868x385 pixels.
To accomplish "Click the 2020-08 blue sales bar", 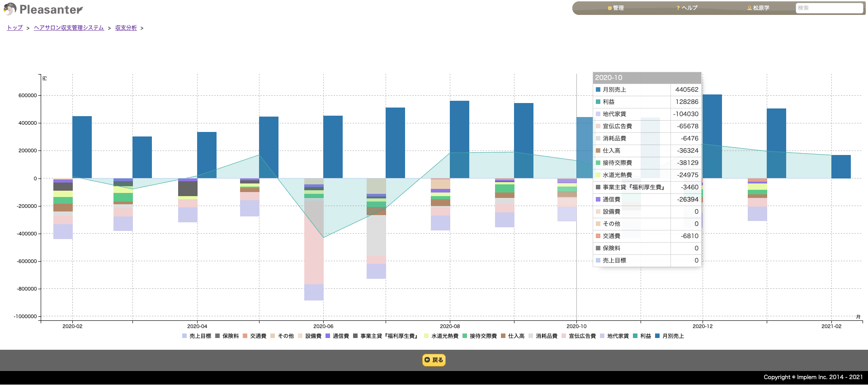I will point(459,140).
